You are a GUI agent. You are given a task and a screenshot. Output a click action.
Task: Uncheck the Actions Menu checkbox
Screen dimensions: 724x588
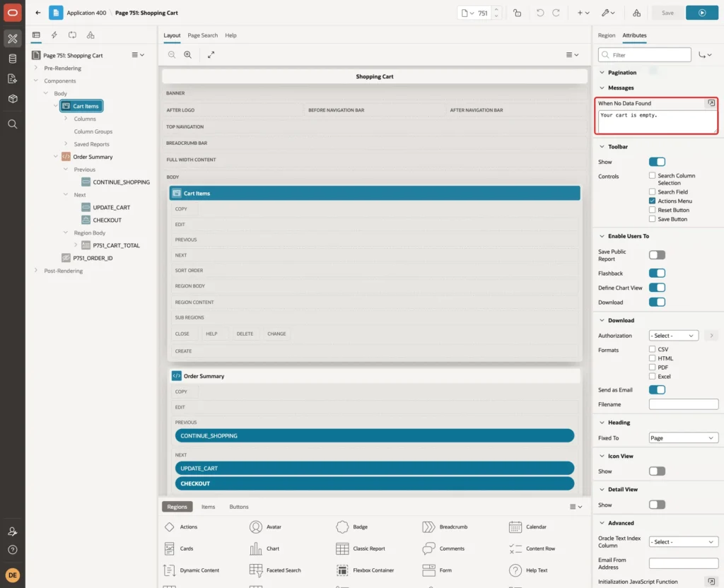tap(652, 201)
